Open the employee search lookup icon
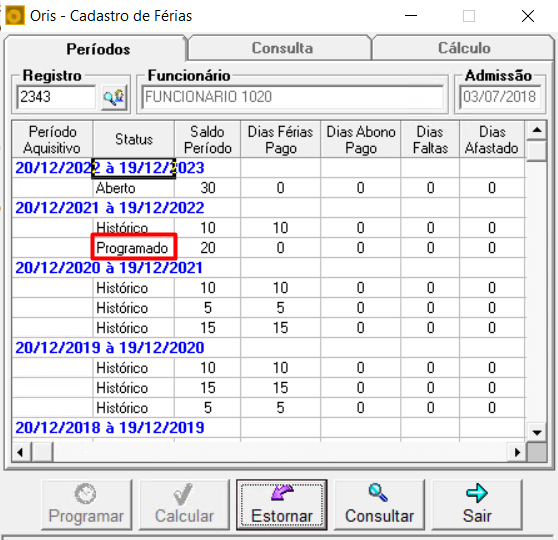This screenshot has width=558, height=540. [x=114, y=97]
